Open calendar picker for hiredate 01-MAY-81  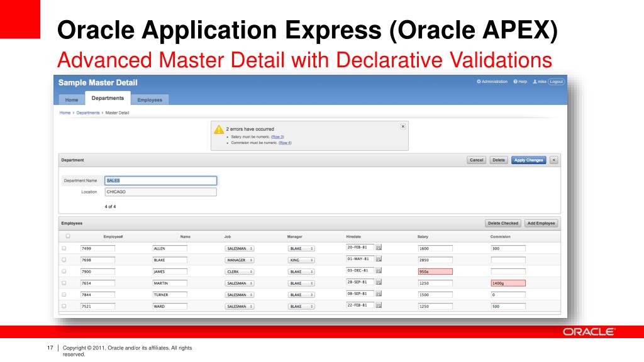(379, 259)
